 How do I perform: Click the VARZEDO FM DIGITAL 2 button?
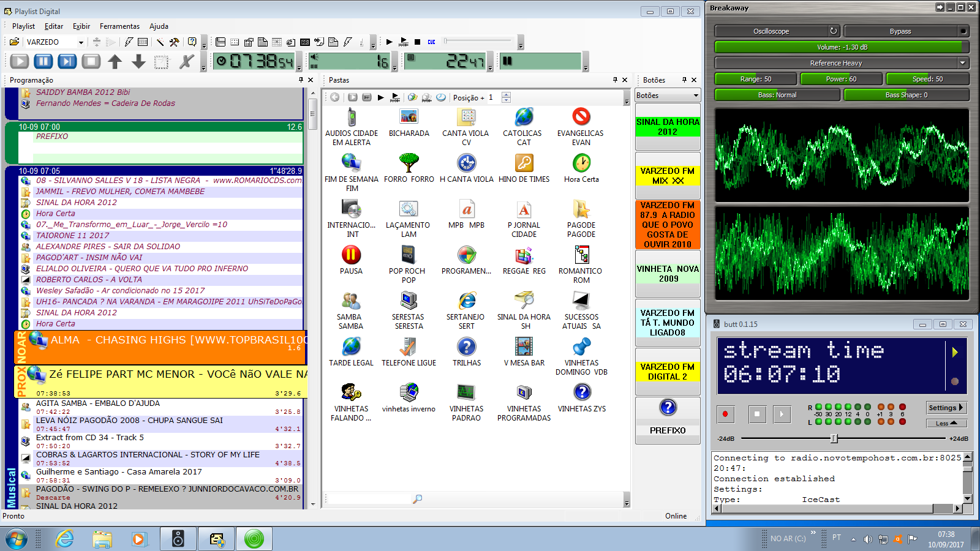[x=668, y=372]
